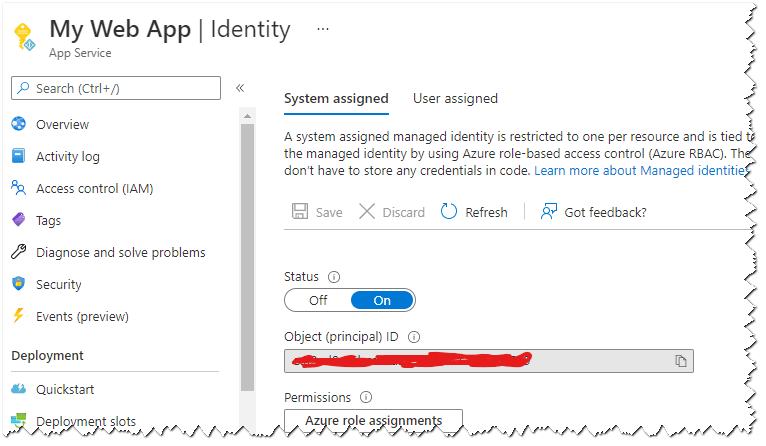The image size is (766, 446).
Task: Switch Status toggle to Off
Action: click(318, 300)
